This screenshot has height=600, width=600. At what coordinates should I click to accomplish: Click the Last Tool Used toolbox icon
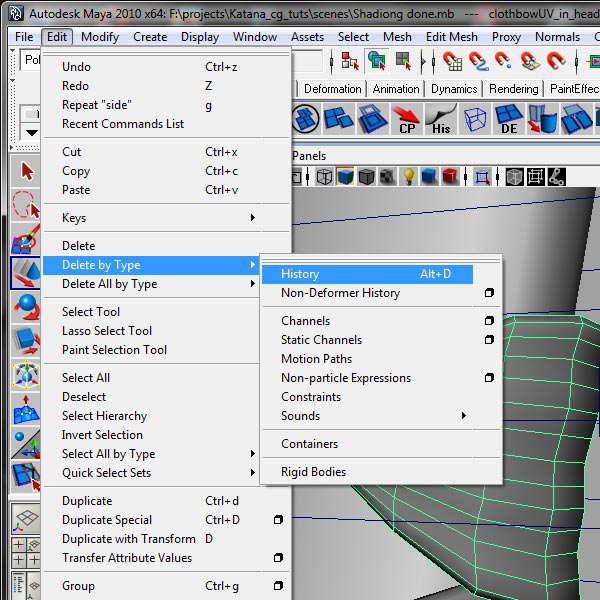[x=26, y=476]
